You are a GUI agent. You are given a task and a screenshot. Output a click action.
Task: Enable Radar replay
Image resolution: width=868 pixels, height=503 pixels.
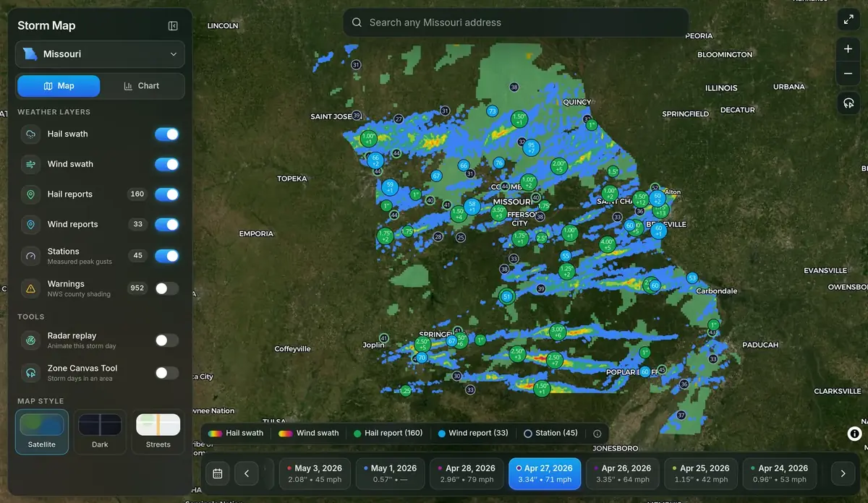pos(167,340)
